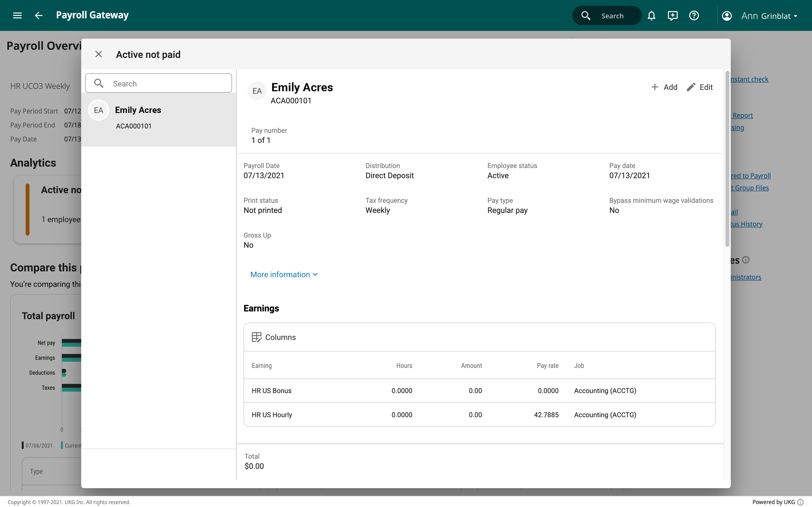This screenshot has width=812, height=507.
Task: Open the feedback chat icon in the header
Action: point(673,15)
